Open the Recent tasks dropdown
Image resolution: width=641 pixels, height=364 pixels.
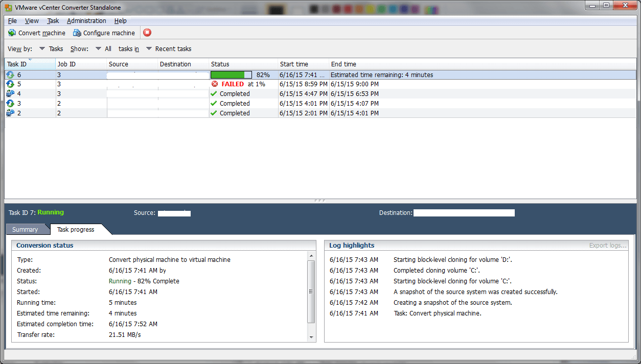pyautogui.click(x=169, y=49)
